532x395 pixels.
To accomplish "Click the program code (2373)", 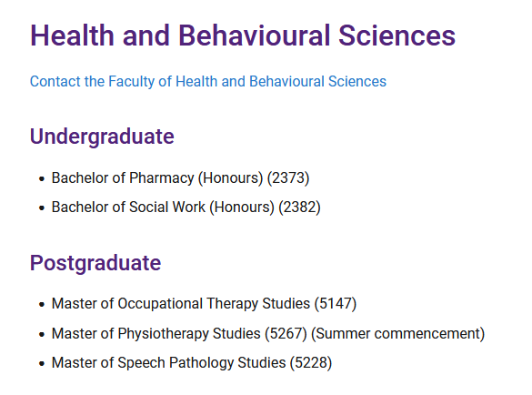I will pyautogui.click(x=288, y=178).
